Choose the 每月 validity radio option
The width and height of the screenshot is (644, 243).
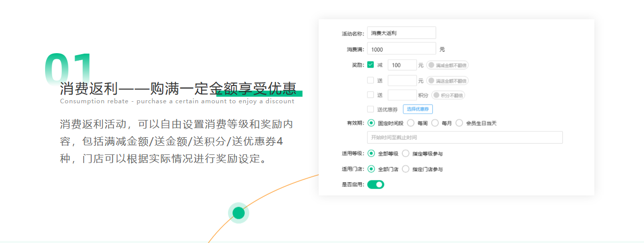click(435, 123)
